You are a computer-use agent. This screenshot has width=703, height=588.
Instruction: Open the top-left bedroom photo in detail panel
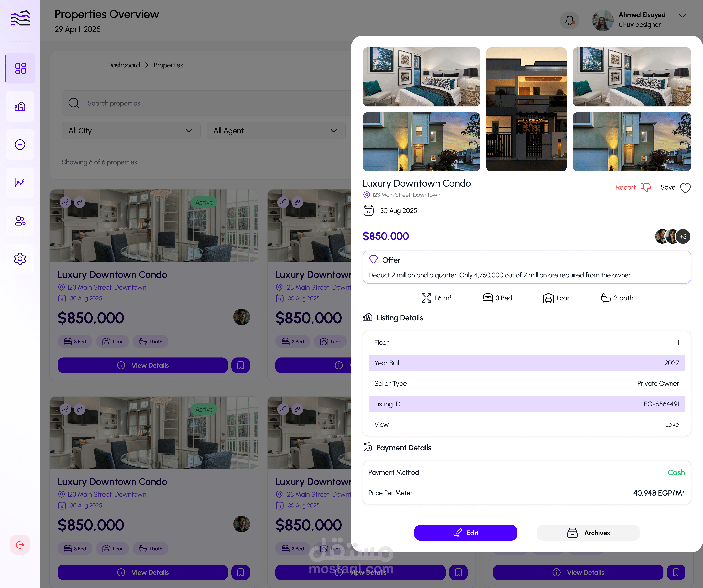click(x=421, y=77)
